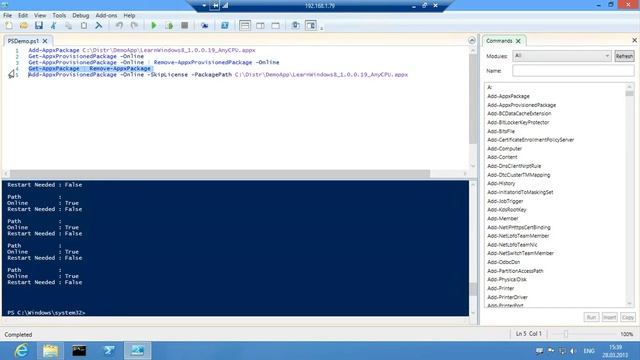The height and width of the screenshot is (360, 640).
Task: Close the Commands add-on side panel
Action: [x=634, y=40]
